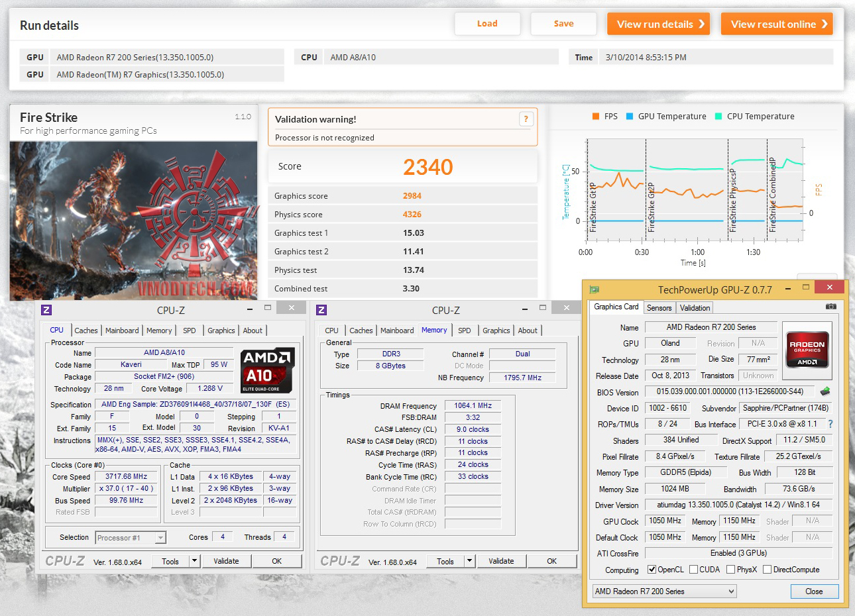Click the CPU Name field AMD A8/A10
Viewport: 855px width, 616px height.
click(164, 353)
